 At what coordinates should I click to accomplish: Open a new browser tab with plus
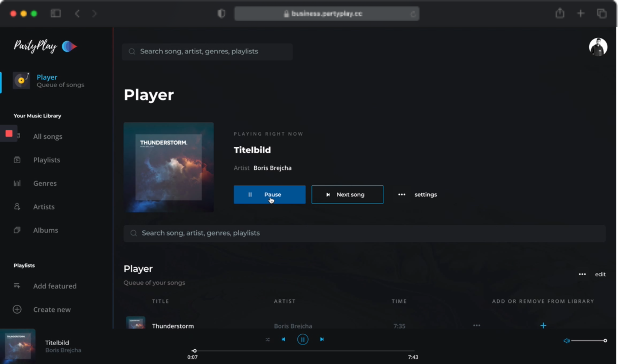[581, 13]
